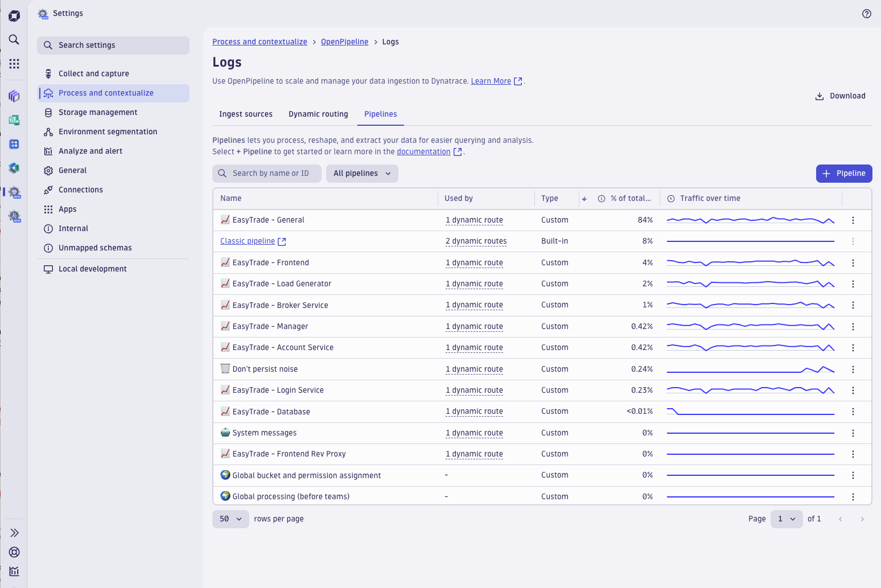Focus the Search settings field

[x=113, y=46]
